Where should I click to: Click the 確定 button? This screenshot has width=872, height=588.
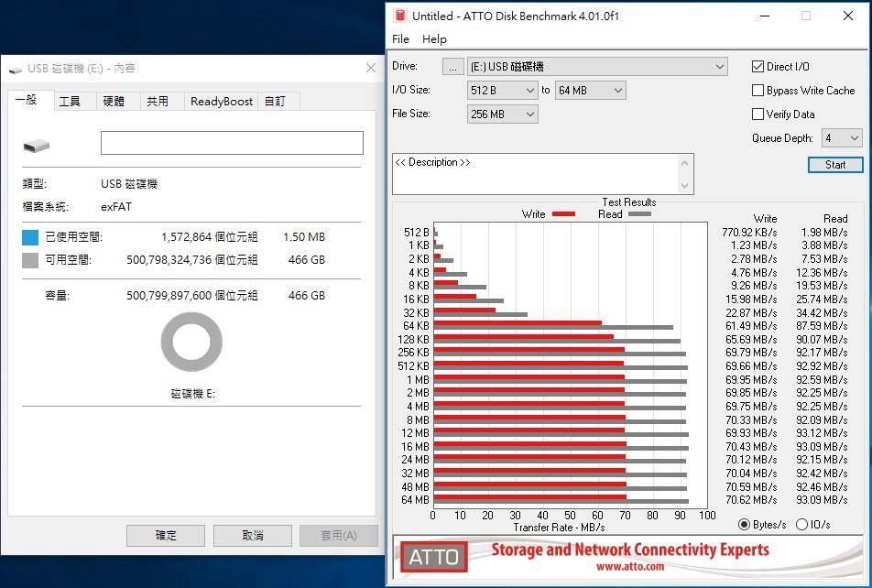[x=166, y=535]
